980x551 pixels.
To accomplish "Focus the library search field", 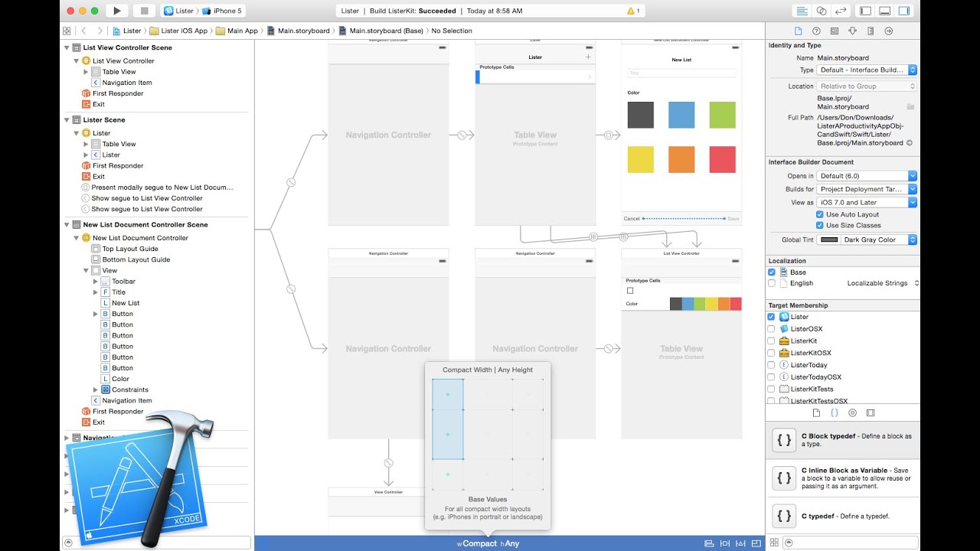I will tap(851, 543).
